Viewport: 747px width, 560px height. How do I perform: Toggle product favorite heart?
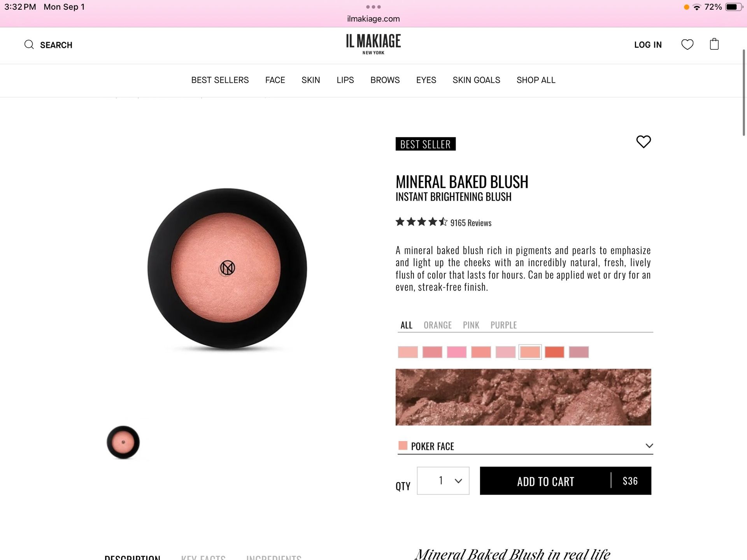(644, 142)
